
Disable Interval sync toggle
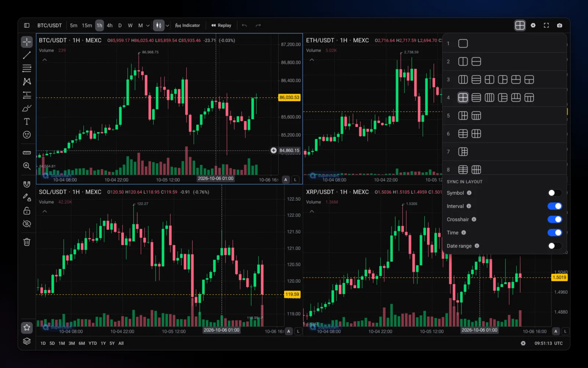pos(555,206)
